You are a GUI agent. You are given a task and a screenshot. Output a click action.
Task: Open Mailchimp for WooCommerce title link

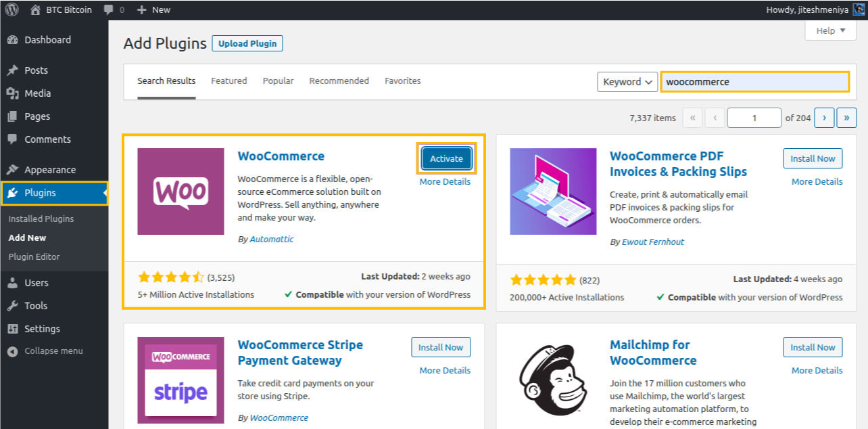653,353
